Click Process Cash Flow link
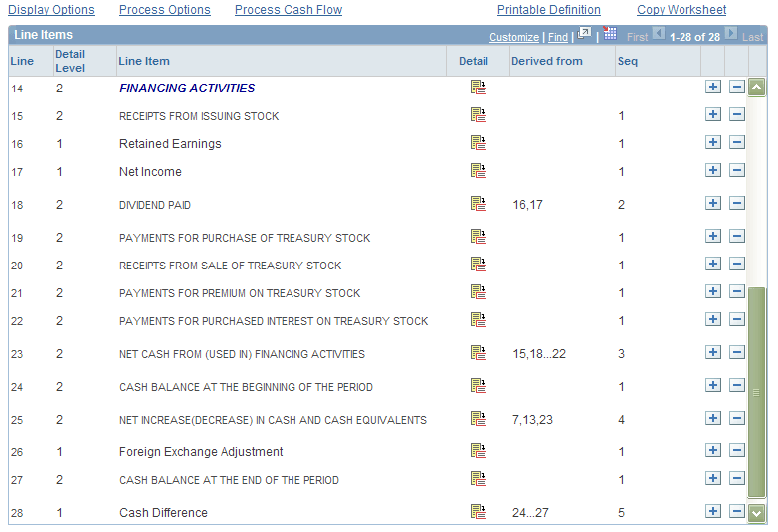 289,9
